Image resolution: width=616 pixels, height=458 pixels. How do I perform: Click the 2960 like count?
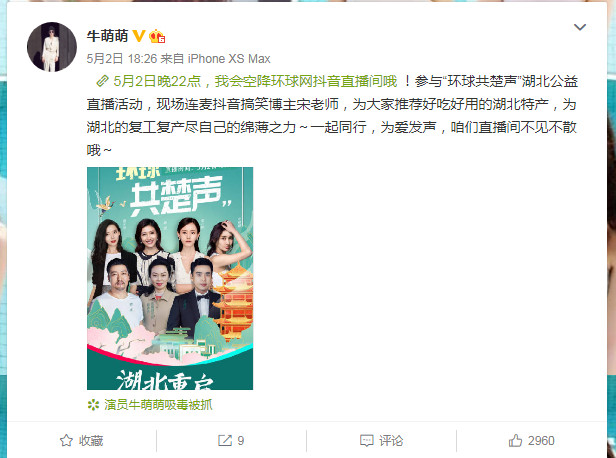pyautogui.click(x=541, y=441)
